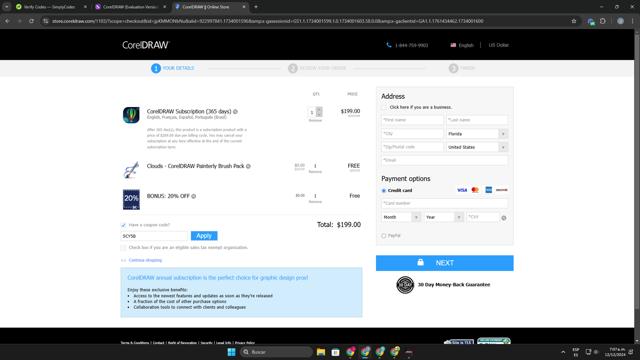Open a new browser tab
Screen dimensions: 640x360
click(256, 7)
